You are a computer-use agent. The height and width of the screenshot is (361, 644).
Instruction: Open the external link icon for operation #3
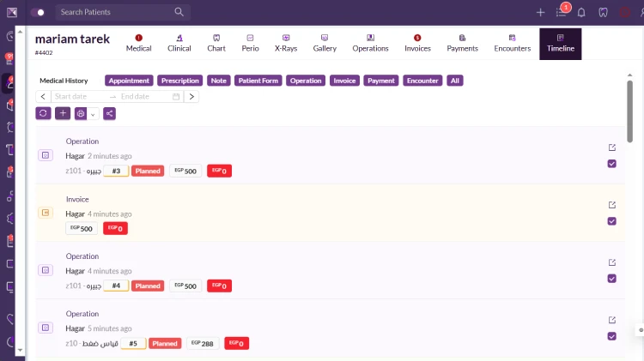(x=611, y=147)
